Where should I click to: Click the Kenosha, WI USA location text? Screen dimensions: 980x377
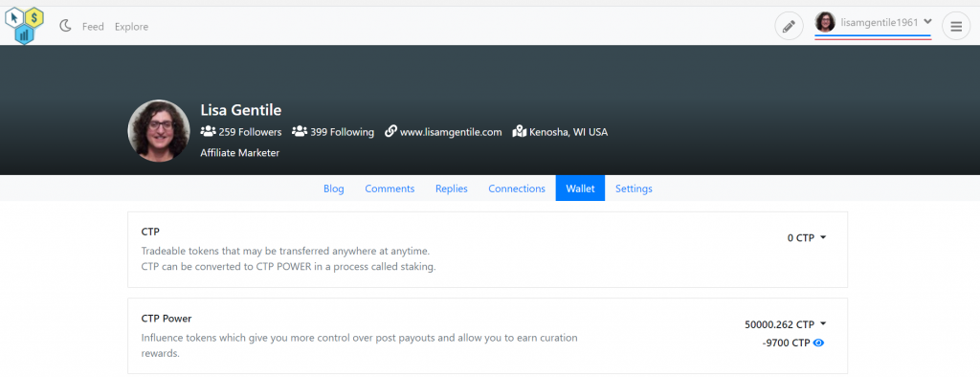click(568, 132)
